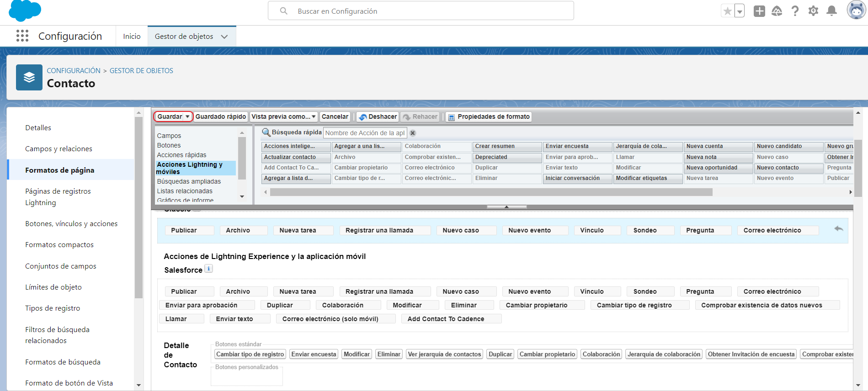Image resolution: width=868 pixels, height=391 pixels.
Task: Click the Deshacer undo button
Action: click(x=378, y=116)
